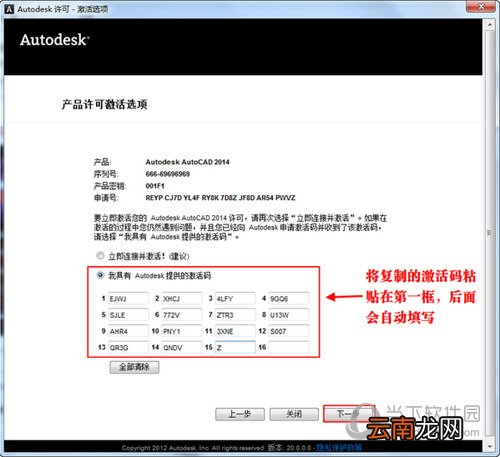Click the 上一步 previous step button

pos(240,414)
